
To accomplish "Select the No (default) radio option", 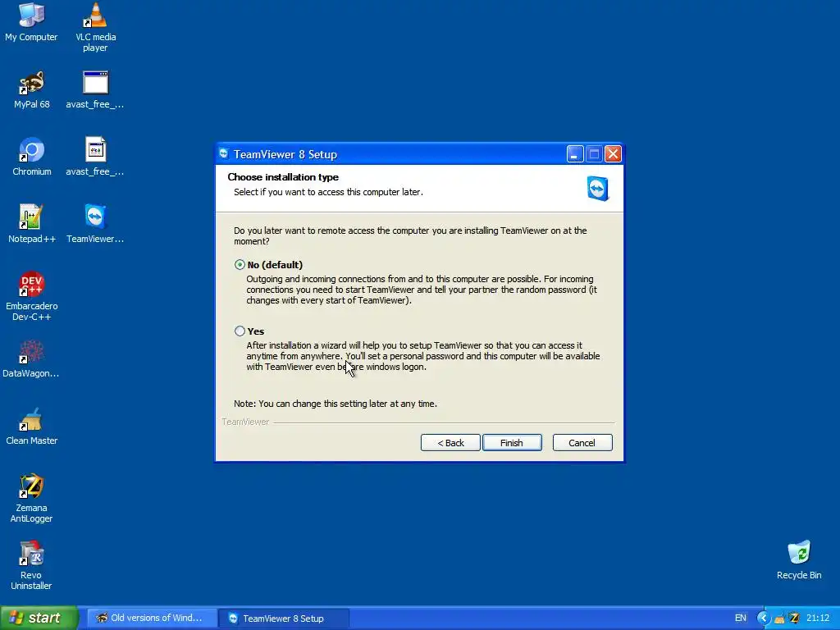I will [x=240, y=265].
